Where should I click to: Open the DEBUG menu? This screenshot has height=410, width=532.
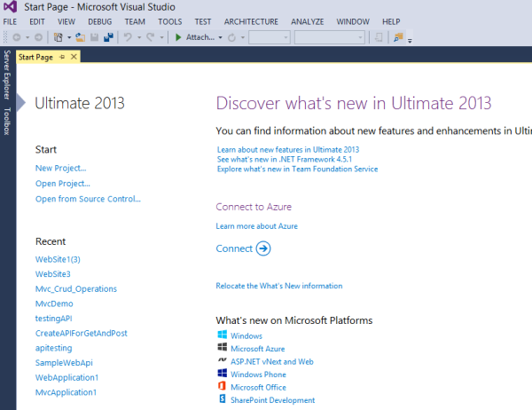99,21
